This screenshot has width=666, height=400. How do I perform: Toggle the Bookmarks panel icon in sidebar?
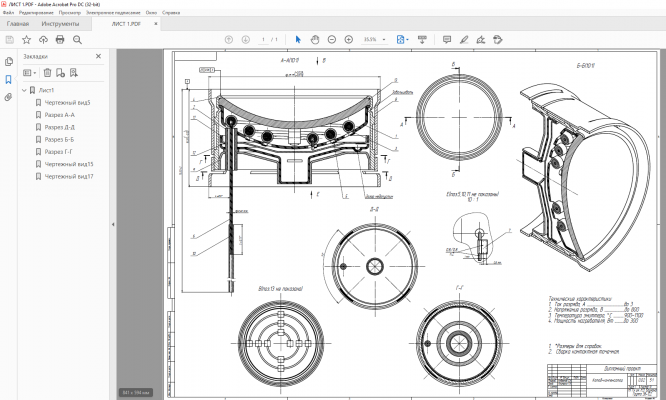9,79
